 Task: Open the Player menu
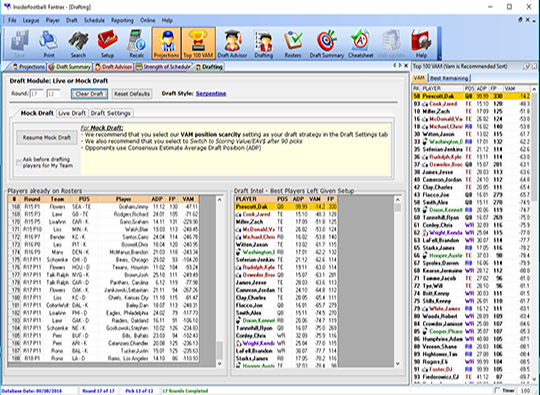point(53,20)
